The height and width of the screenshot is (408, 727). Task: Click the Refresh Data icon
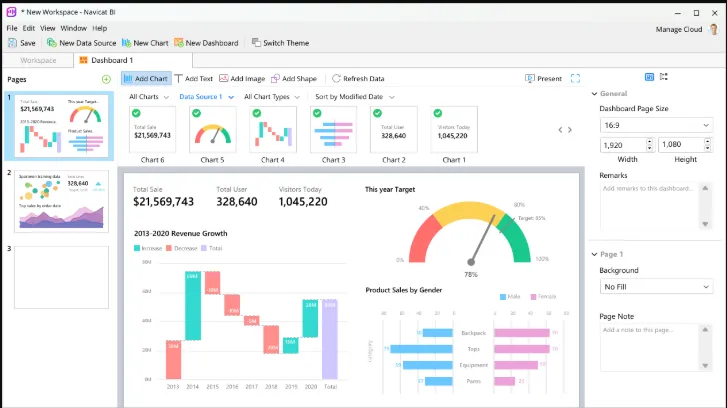coord(337,78)
